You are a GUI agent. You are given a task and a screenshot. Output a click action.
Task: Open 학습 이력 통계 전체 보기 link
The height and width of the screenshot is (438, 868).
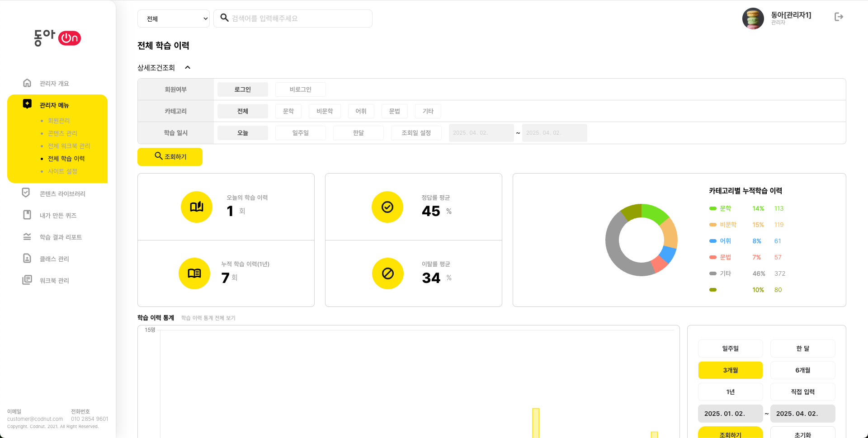coord(208,318)
